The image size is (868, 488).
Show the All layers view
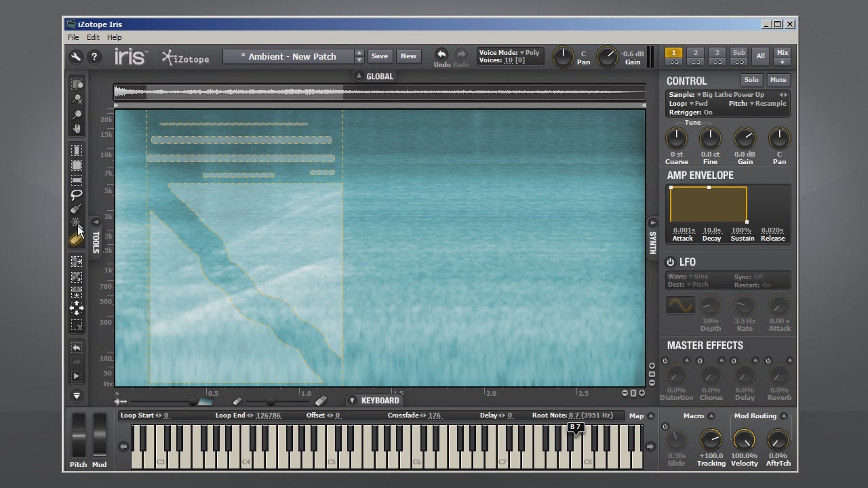point(760,56)
